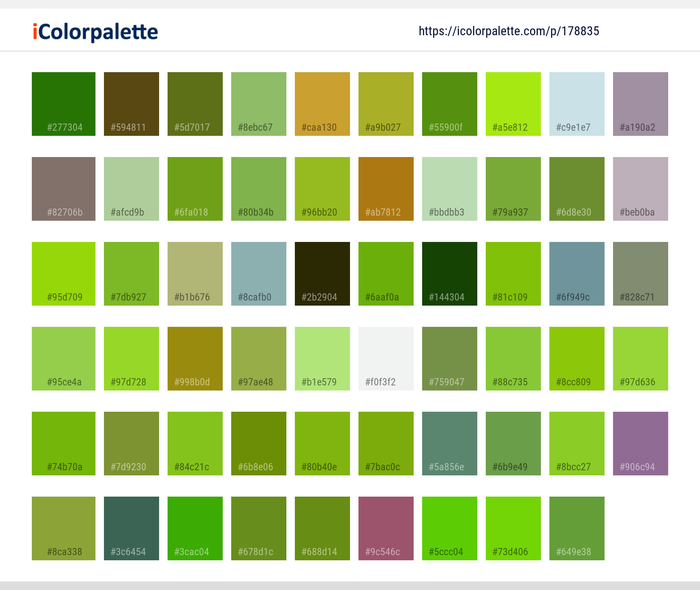Select the #277304 dark green swatch

click(x=64, y=104)
